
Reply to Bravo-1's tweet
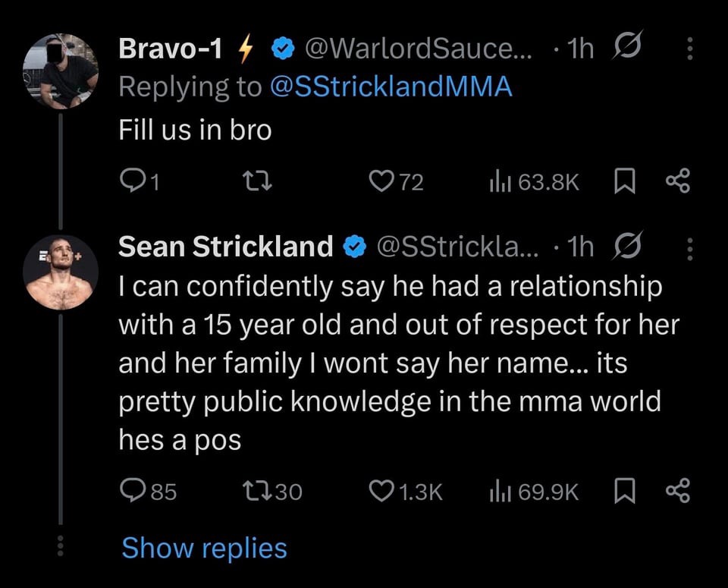click(x=133, y=181)
